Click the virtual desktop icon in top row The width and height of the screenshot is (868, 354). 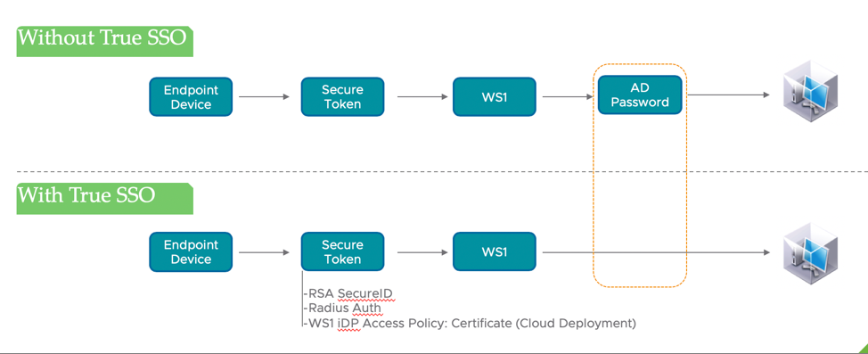pyautogui.click(x=810, y=93)
